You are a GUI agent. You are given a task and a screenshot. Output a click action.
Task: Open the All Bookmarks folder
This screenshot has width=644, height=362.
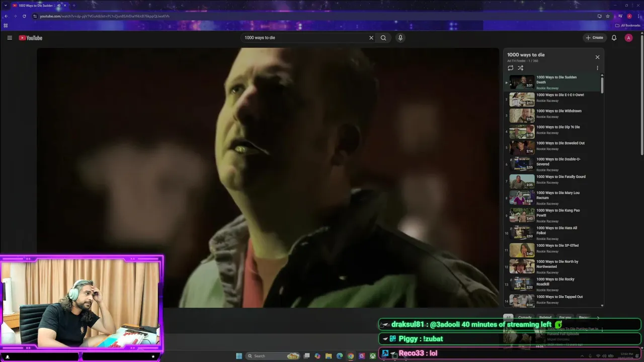628,25
